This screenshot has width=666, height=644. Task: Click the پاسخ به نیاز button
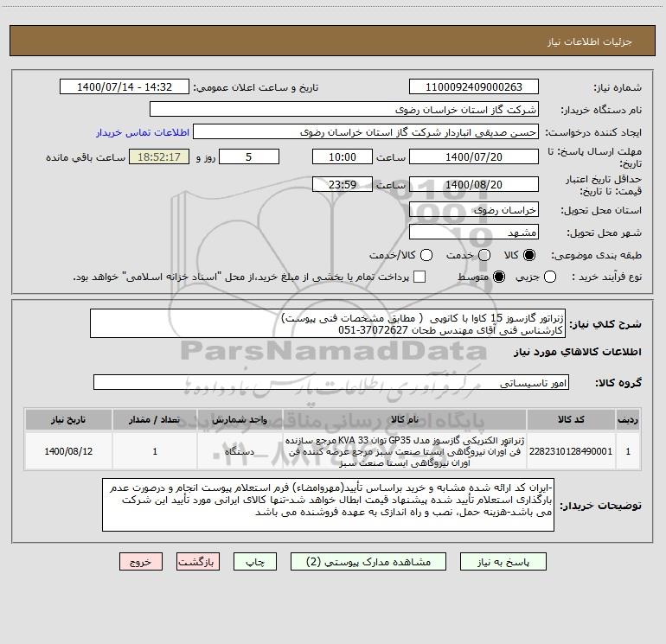tap(503, 562)
